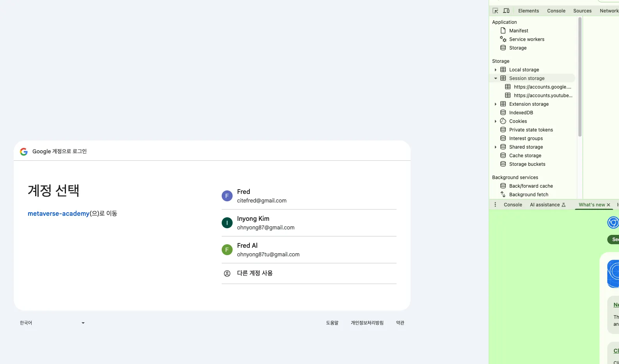Image resolution: width=619 pixels, height=364 pixels.
Task: Click the Chrome logo in What's new panel
Action: 613,222
